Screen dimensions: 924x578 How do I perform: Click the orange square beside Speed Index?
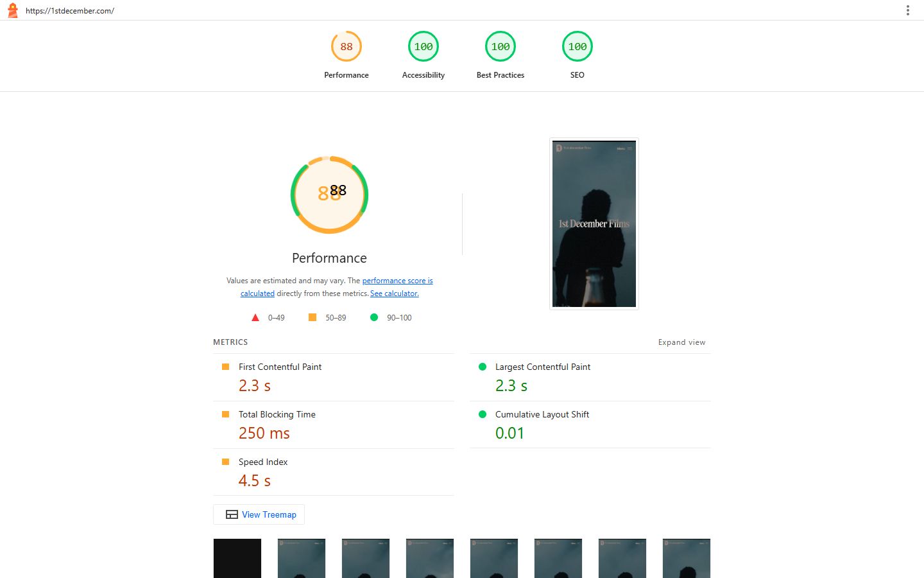click(225, 462)
